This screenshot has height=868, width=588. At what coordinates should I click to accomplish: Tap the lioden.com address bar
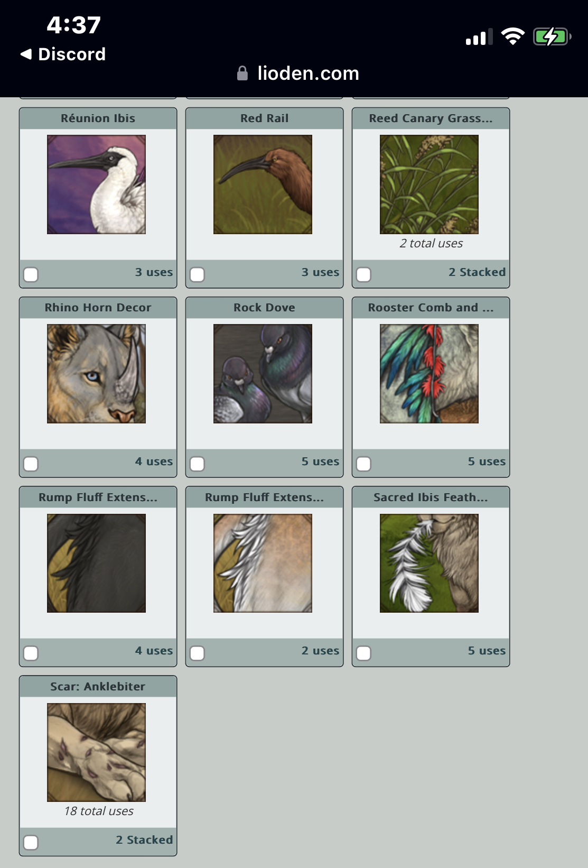[x=298, y=73]
